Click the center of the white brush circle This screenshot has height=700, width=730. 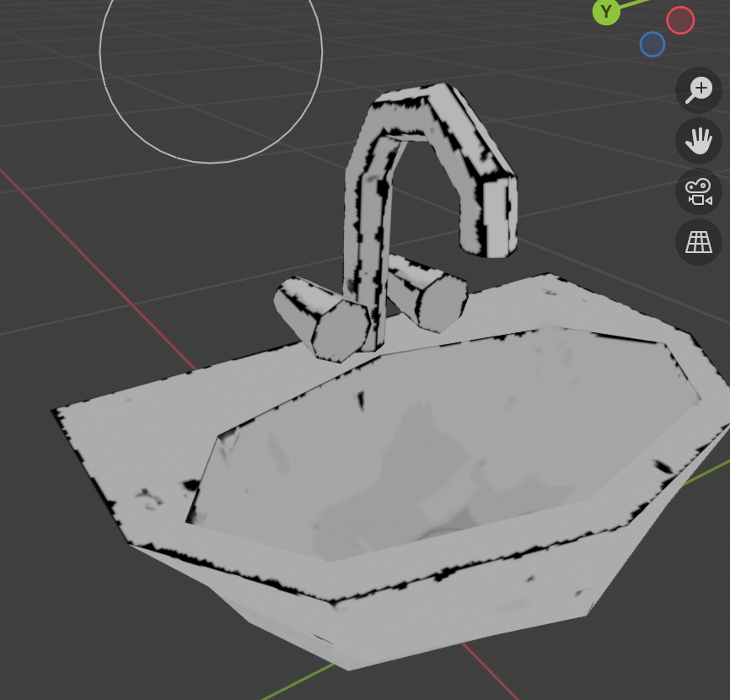pos(211,51)
